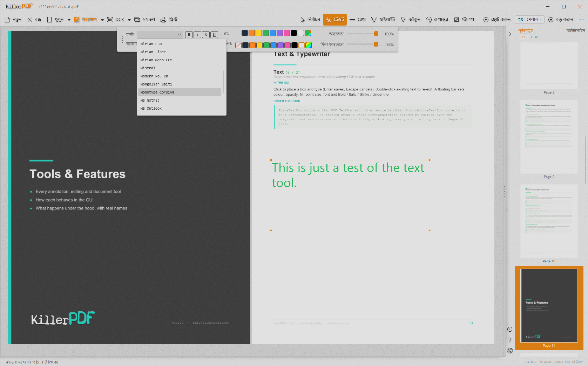Open the font (ফন্ট) combo box
This screenshot has height=366, width=588.
tap(160, 34)
